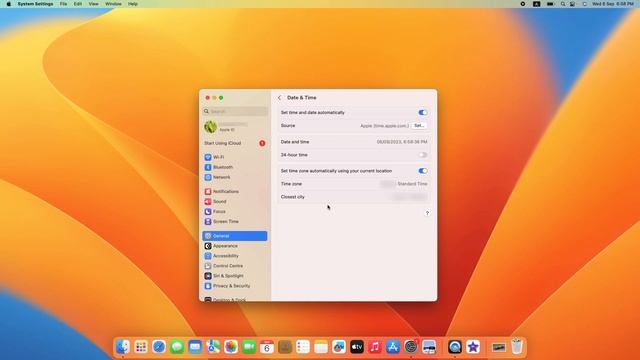This screenshot has width=640, height=360.
Task: Open Finder from the Dock
Action: click(x=123, y=347)
